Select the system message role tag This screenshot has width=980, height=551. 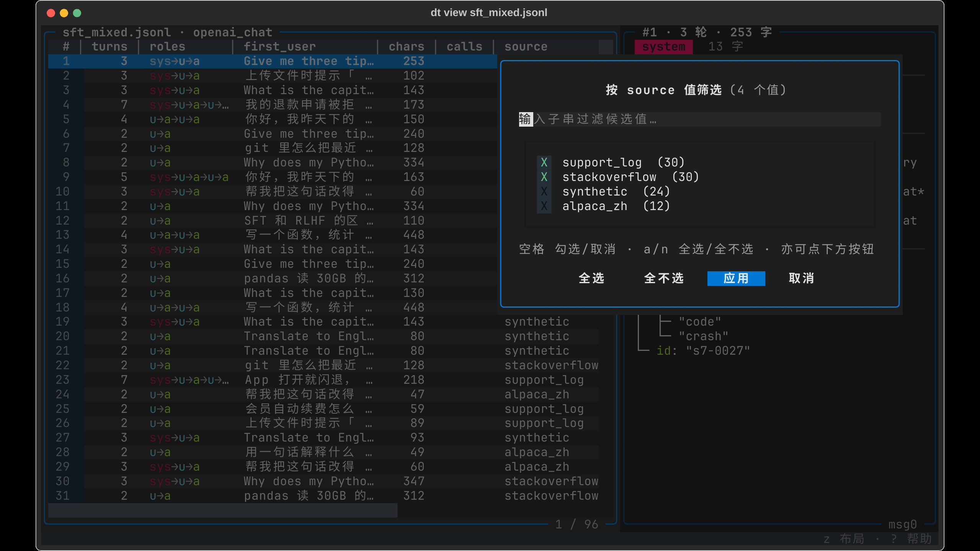pos(663,47)
